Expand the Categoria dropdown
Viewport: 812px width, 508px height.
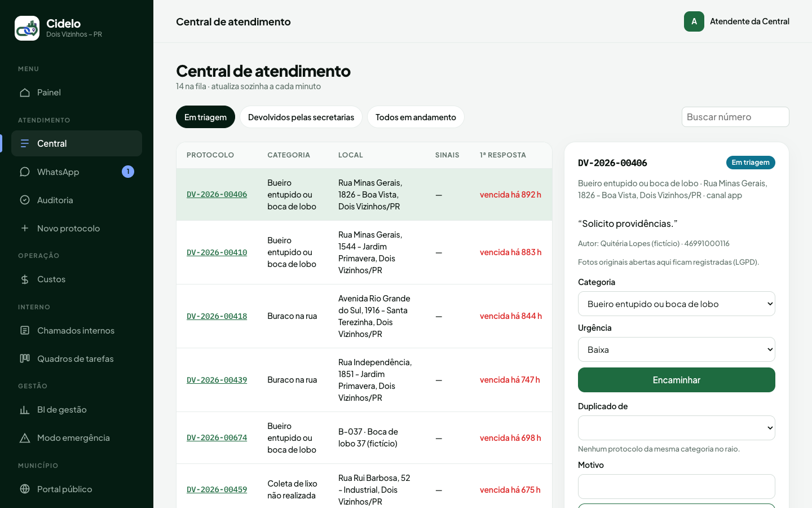tap(677, 304)
